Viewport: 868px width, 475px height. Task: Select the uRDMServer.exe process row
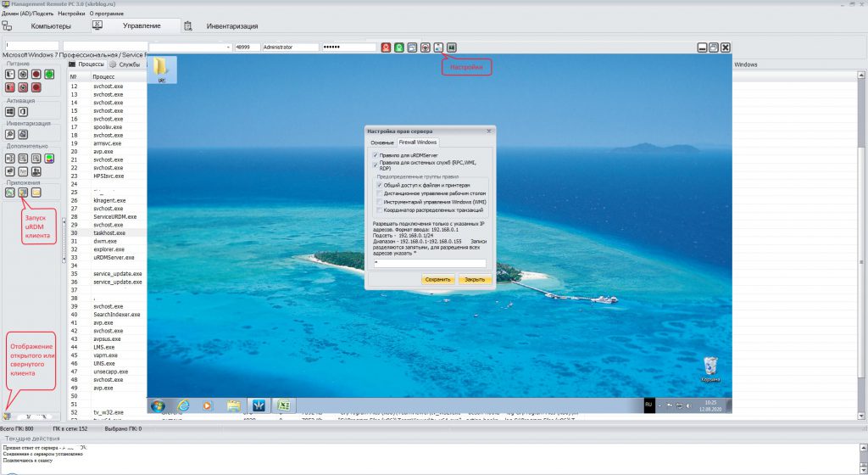click(x=107, y=257)
